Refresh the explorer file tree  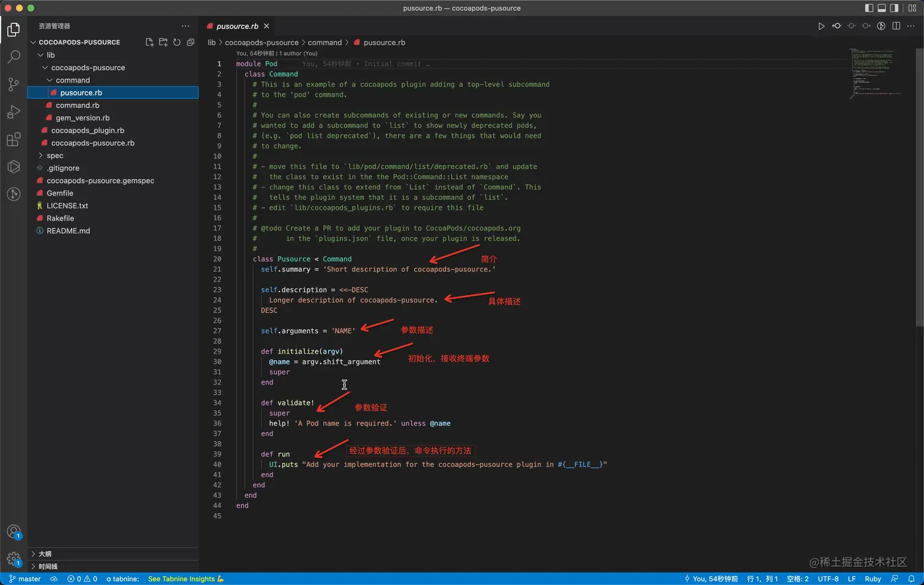tap(177, 42)
